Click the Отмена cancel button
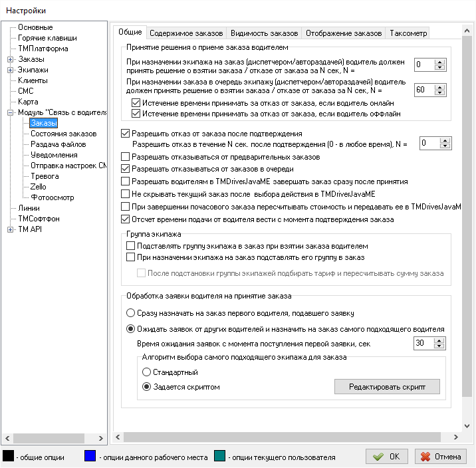Screen dimensions: 476x468 point(440,457)
